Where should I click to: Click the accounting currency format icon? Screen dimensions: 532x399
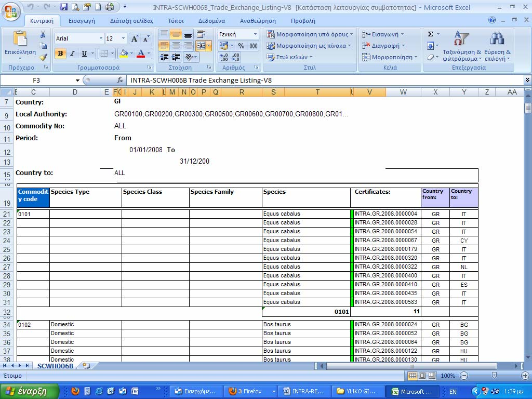click(224, 46)
